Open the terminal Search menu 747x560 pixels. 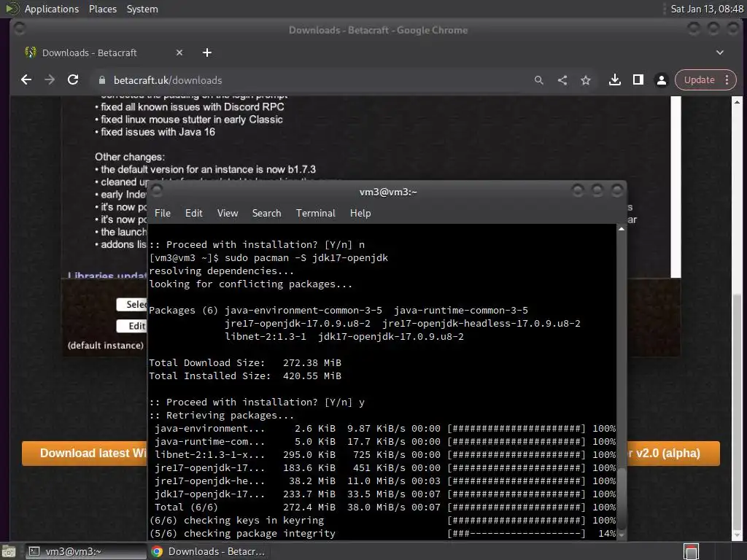pyautogui.click(x=266, y=214)
